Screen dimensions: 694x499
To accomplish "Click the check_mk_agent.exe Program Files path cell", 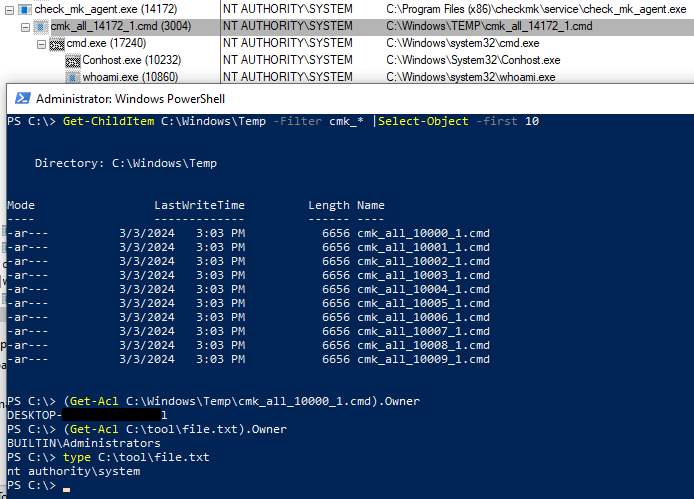I will 533,9.
